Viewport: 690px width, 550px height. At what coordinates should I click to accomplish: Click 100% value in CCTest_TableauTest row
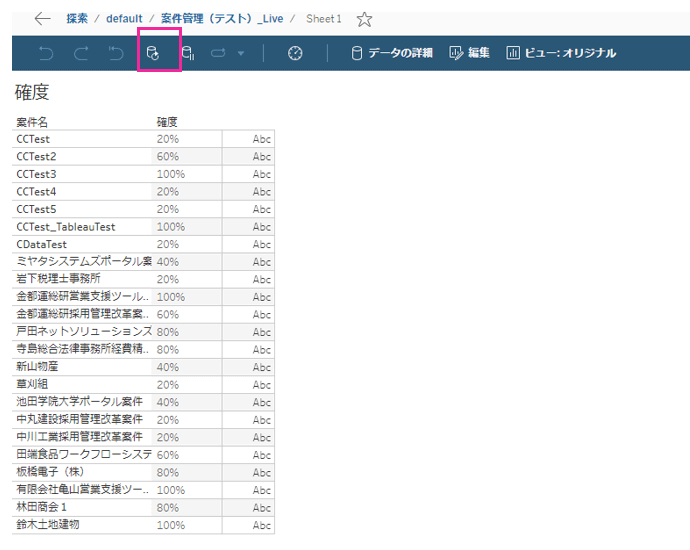tap(171, 227)
